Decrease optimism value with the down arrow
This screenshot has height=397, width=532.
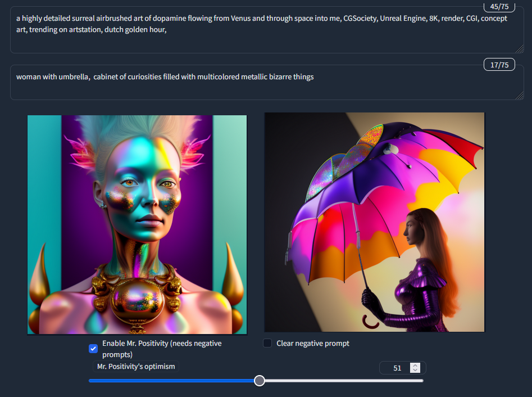click(415, 370)
